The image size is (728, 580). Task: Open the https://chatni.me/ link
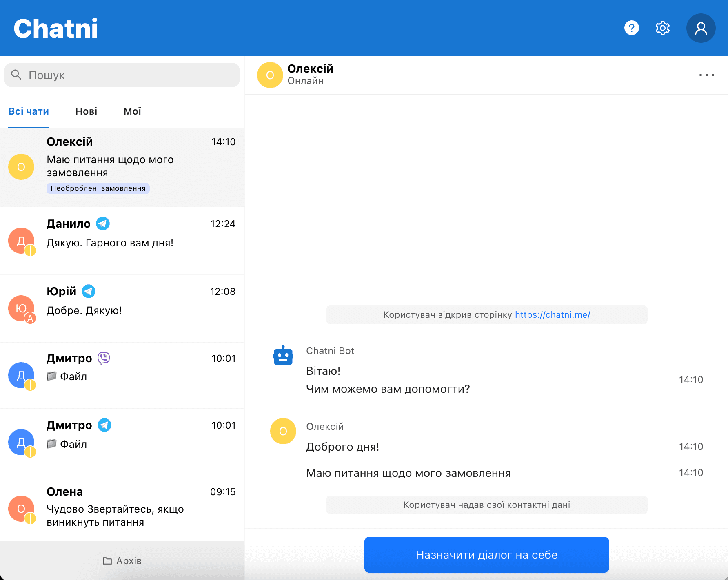coord(553,315)
